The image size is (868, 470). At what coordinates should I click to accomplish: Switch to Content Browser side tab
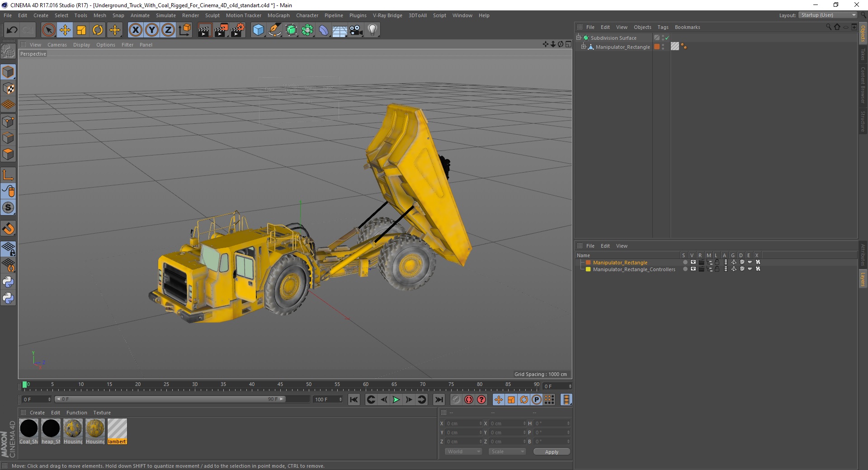863,85
